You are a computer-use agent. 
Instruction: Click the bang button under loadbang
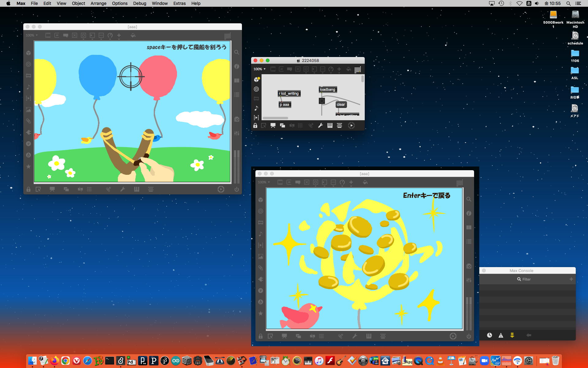pyautogui.click(x=322, y=101)
